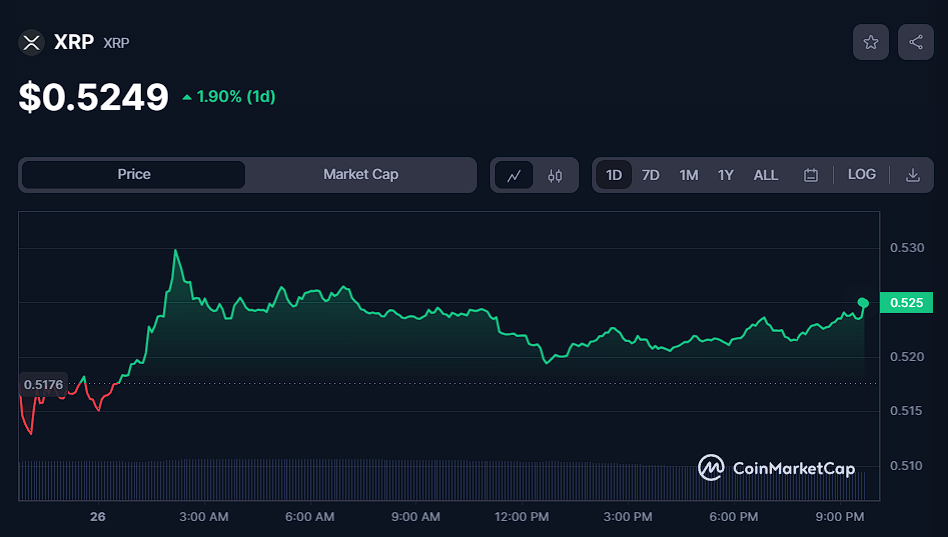Switch to line chart view icon
The image size is (948, 537).
pyautogui.click(x=514, y=175)
